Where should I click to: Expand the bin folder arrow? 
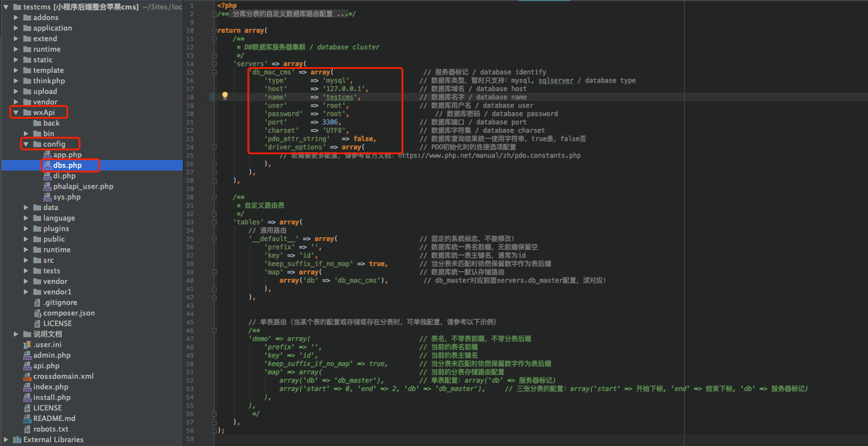26,134
